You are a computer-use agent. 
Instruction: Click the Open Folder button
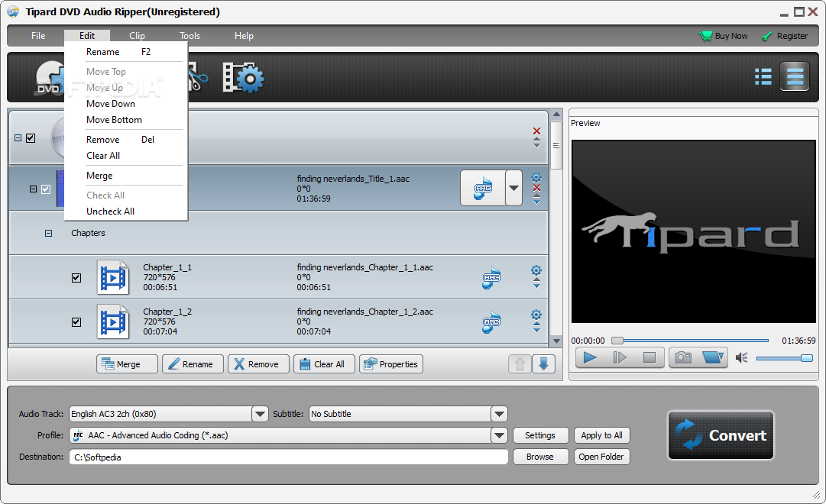click(601, 457)
